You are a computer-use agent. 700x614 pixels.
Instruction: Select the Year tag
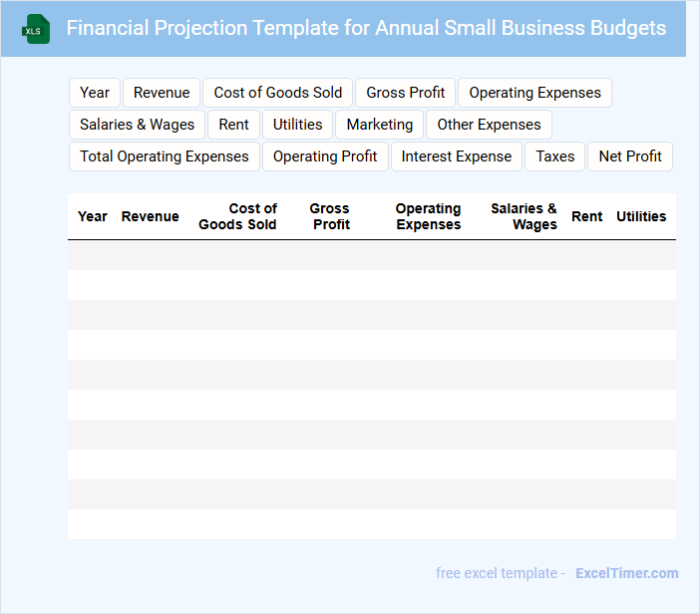click(95, 93)
